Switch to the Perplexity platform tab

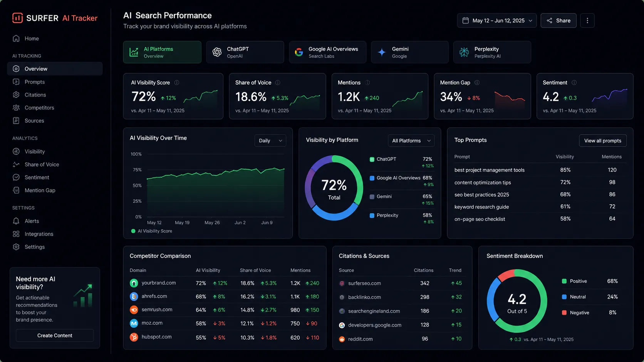coord(492,52)
